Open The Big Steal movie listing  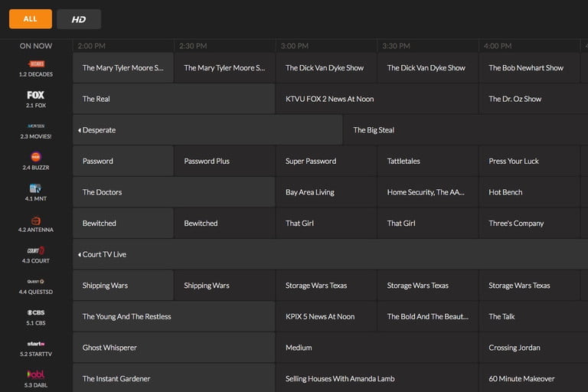click(374, 130)
